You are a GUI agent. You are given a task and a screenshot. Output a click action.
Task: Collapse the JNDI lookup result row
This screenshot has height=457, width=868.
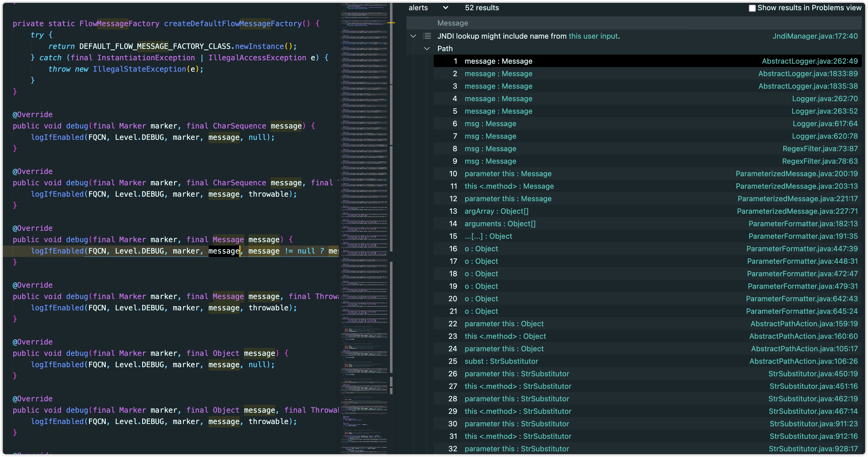[413, 36]
